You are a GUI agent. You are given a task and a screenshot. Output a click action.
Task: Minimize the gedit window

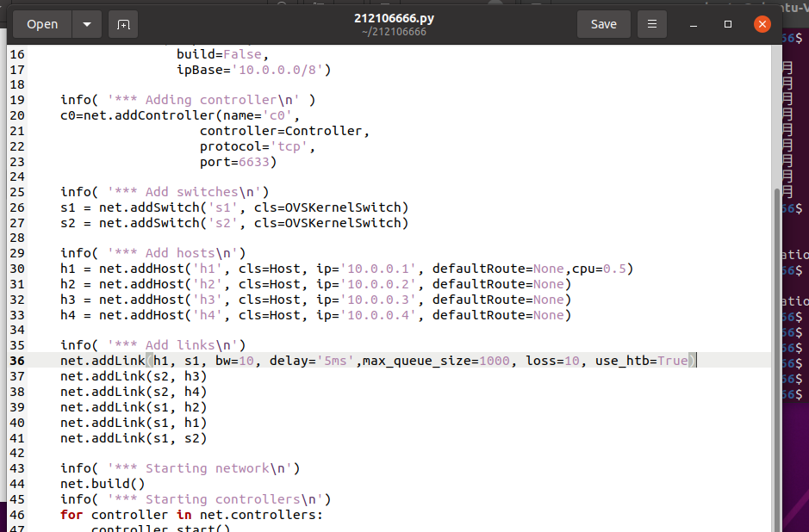[694, 24]
